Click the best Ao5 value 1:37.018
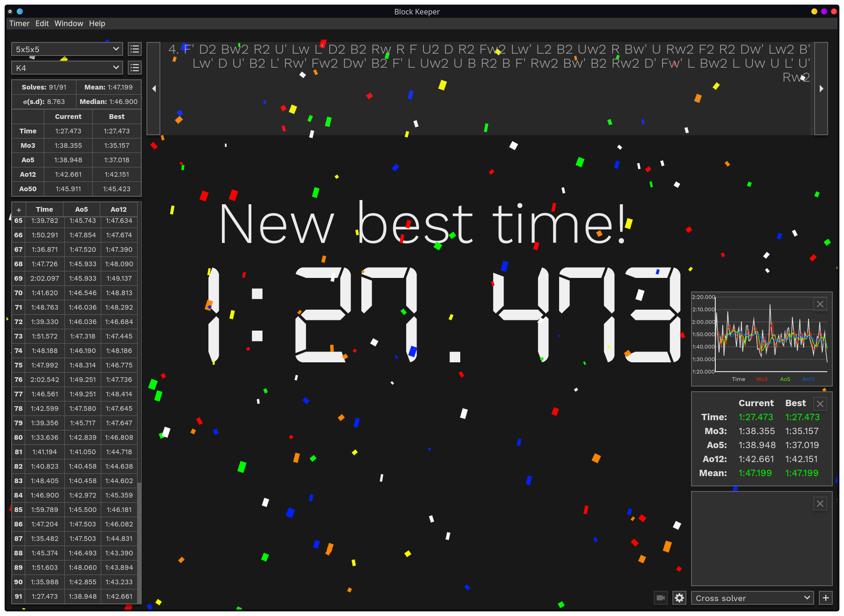The height and width of the screenshot is (616, 844). tap(117, 160)
